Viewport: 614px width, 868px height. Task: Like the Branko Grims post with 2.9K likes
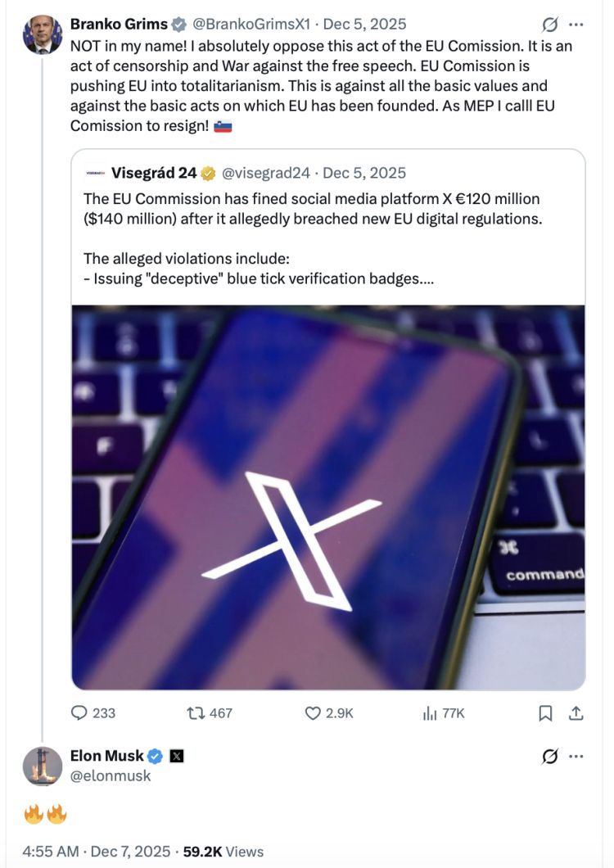(313, 713)
